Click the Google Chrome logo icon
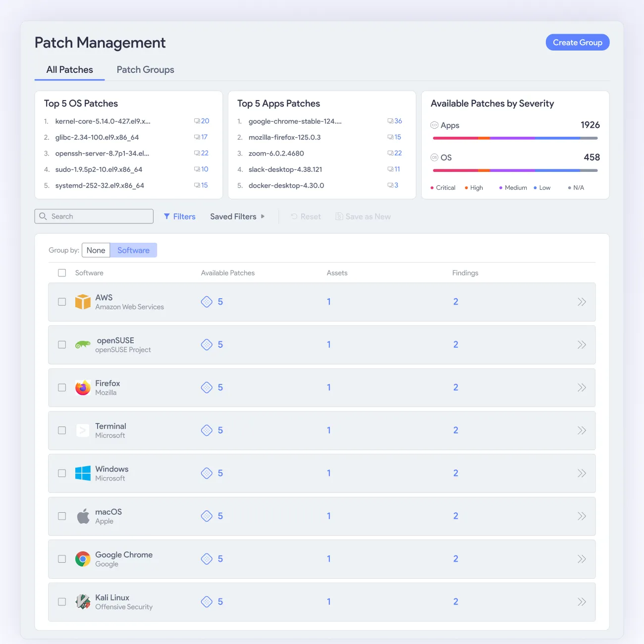Screen dimensions: 644x644 click(83, 559)
